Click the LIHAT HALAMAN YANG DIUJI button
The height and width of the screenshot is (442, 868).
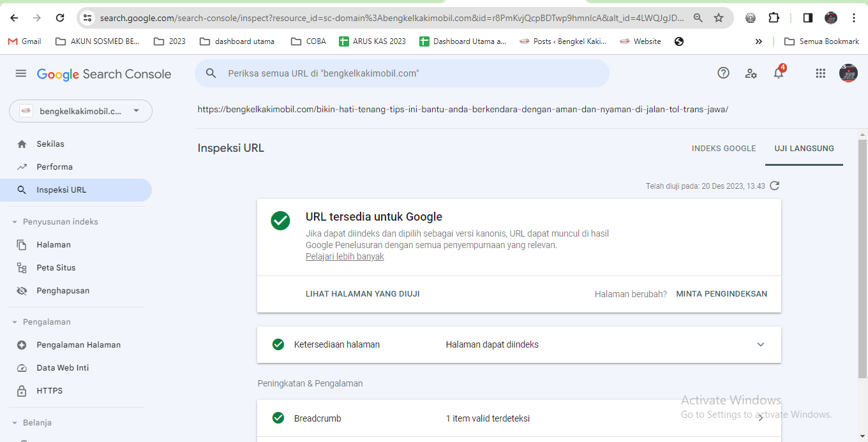pos(363,294)
